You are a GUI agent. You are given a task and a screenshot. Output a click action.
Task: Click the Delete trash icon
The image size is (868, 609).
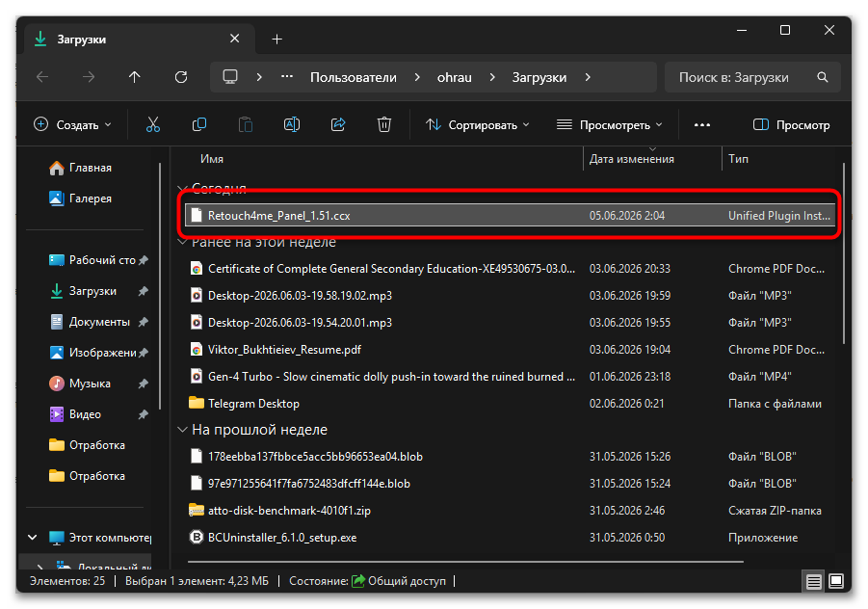384,124
